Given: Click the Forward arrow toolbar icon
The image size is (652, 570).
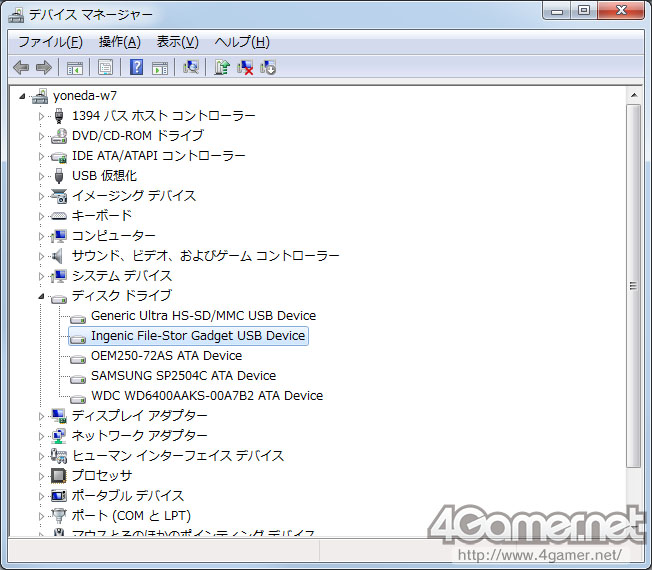Looking at the screenshot, I should pyautogui.click(x=43, y=67).
